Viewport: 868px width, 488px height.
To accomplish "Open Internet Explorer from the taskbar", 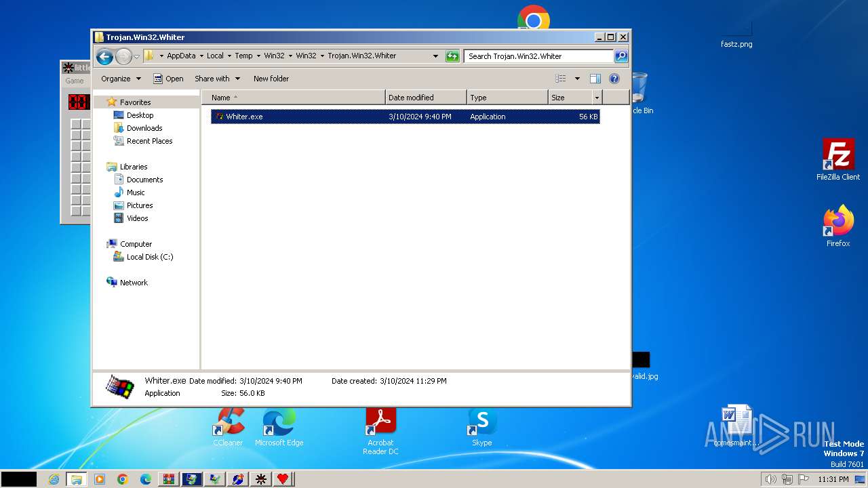I will coord(54,479).
